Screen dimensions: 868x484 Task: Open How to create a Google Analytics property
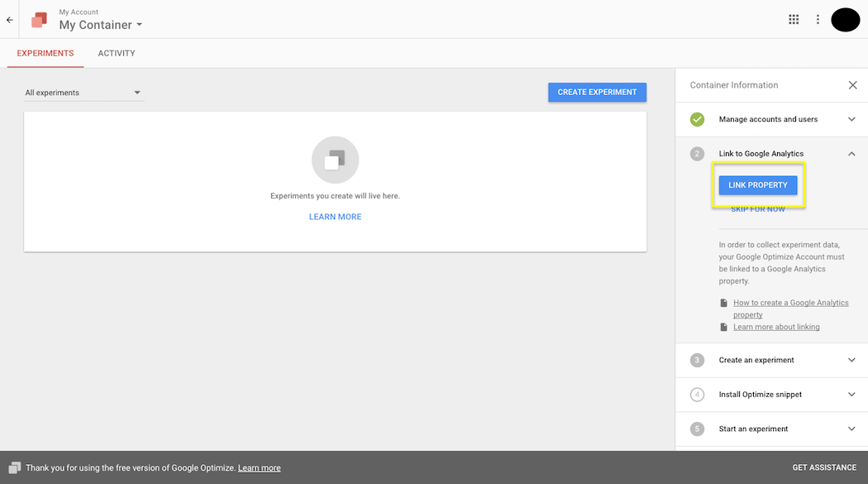coord(790,309)
